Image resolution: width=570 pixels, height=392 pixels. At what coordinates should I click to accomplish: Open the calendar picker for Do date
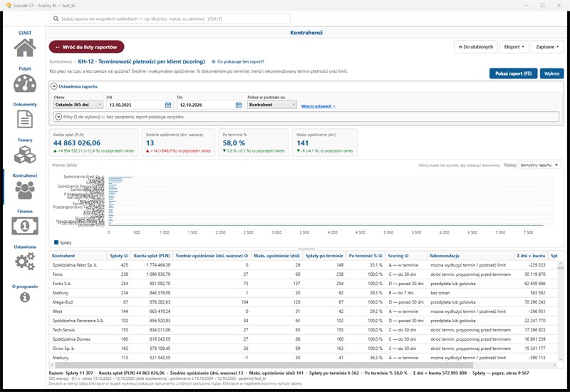pyautogui.click(x=239, y=105)
